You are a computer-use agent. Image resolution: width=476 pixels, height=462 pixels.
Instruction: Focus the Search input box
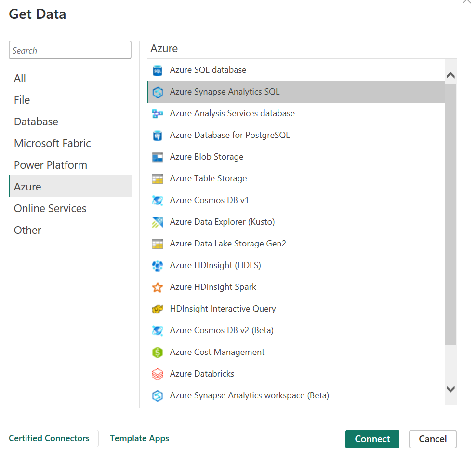(70, 50)
